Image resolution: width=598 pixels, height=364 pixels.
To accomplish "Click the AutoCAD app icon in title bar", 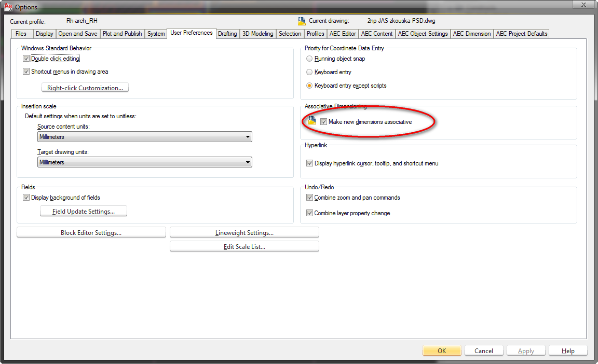I will 8,7.
